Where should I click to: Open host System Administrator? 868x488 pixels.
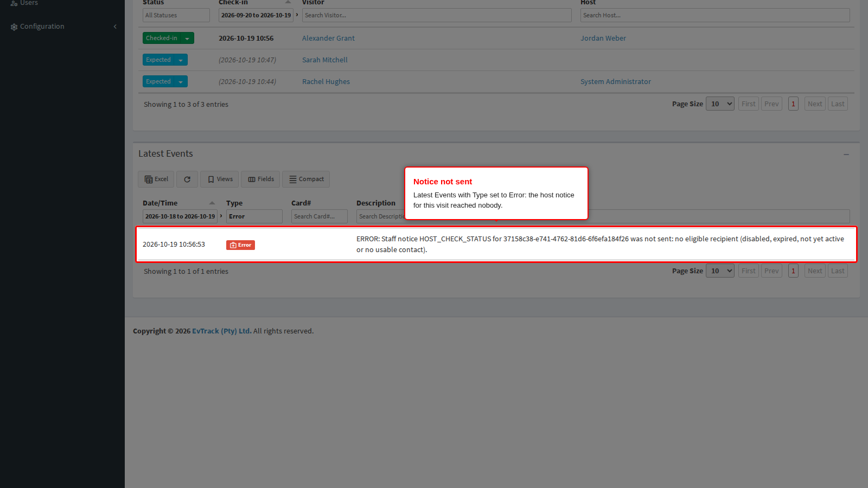tap(615, 82)
